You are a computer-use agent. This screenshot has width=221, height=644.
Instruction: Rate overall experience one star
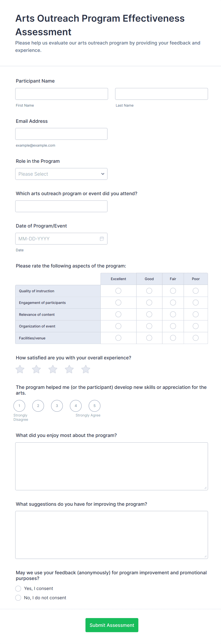click(20, 369)
